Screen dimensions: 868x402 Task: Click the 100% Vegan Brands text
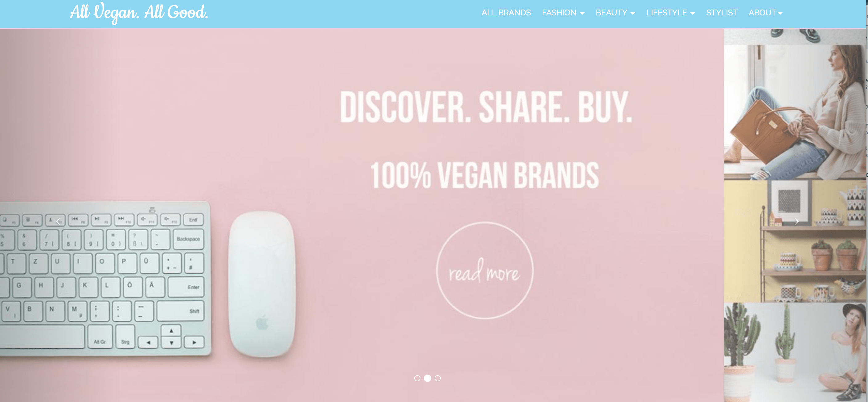(x=485, y=175)
